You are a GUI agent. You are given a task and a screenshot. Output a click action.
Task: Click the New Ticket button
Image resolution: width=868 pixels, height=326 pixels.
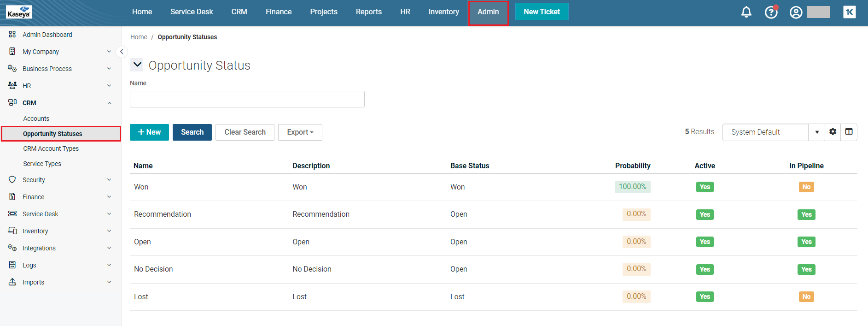(x=542, y=12)
